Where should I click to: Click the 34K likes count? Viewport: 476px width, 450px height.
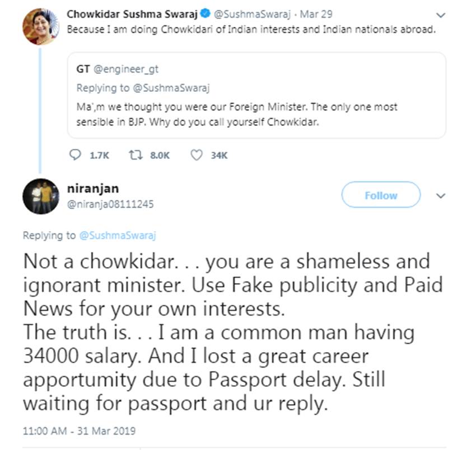[219, 156]
